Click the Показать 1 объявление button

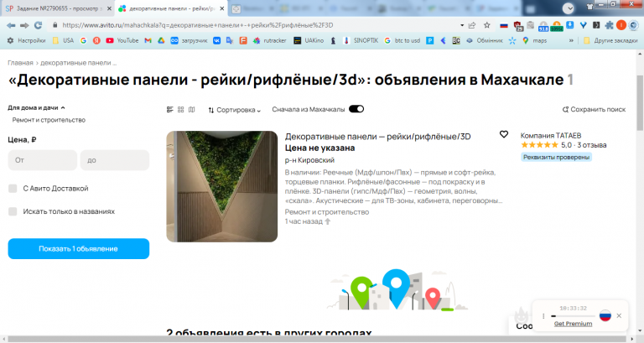(x=79, y=249)
